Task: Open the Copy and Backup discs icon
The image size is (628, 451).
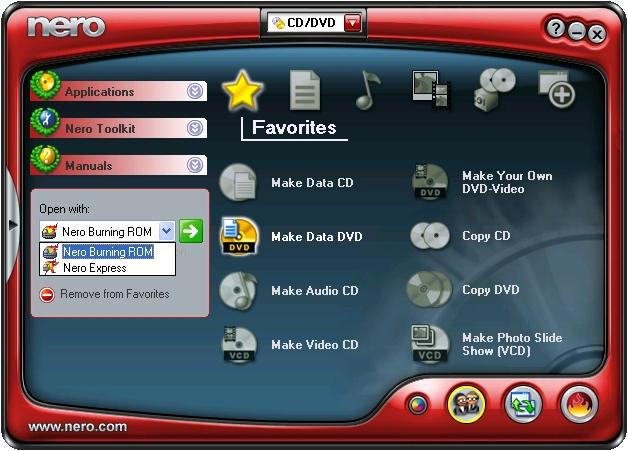Action: click(x=495, y=90)
